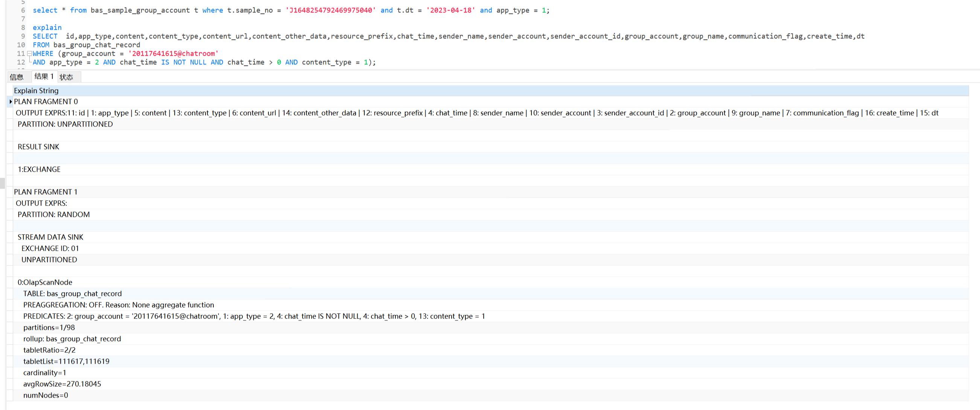
Task: Click the current-row arrow beside PLAN FRAGMENT 0
Action: (11, 102)
